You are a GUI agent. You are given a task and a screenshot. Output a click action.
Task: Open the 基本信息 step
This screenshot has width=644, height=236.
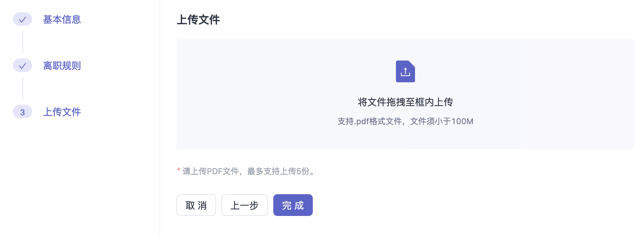tap(62, 19)
